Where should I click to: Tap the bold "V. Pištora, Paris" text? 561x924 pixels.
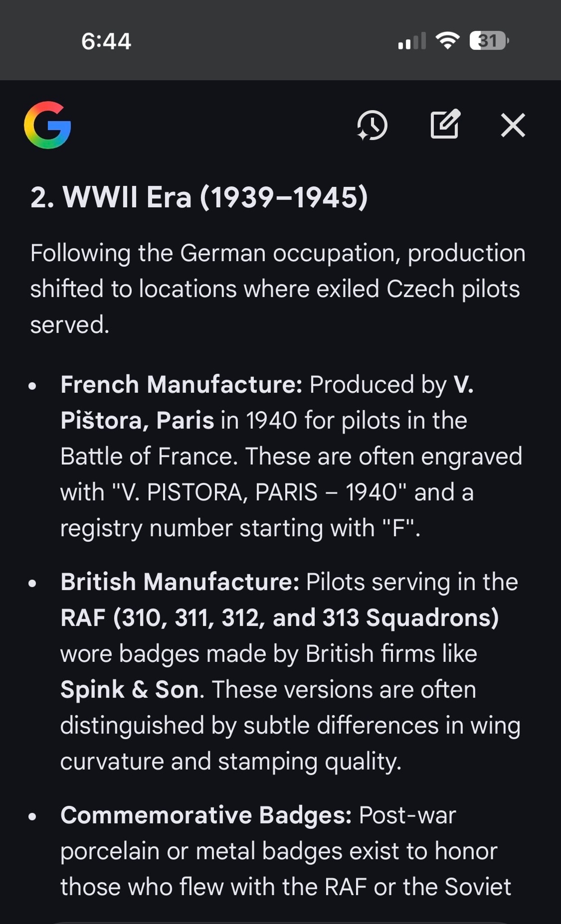[137, 420]
